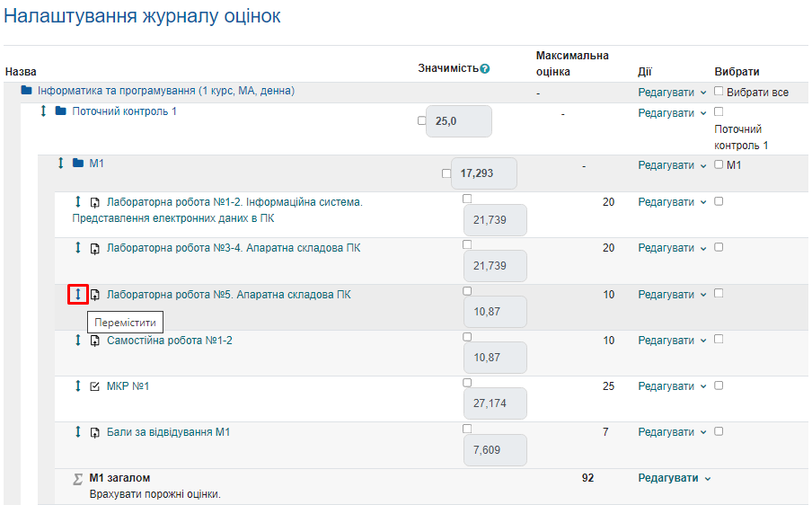
Task: Click the move icon for Лабораторна робота №3-4
Action: tap(78, 248)
